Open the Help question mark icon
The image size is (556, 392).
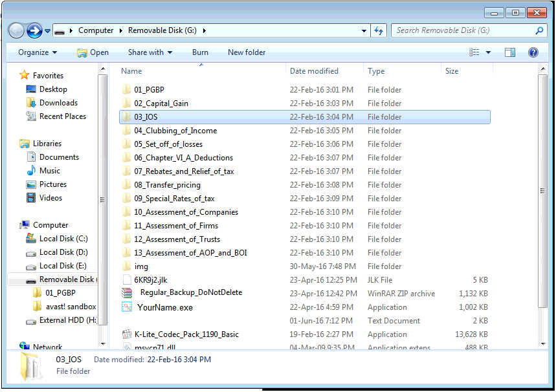533,52
